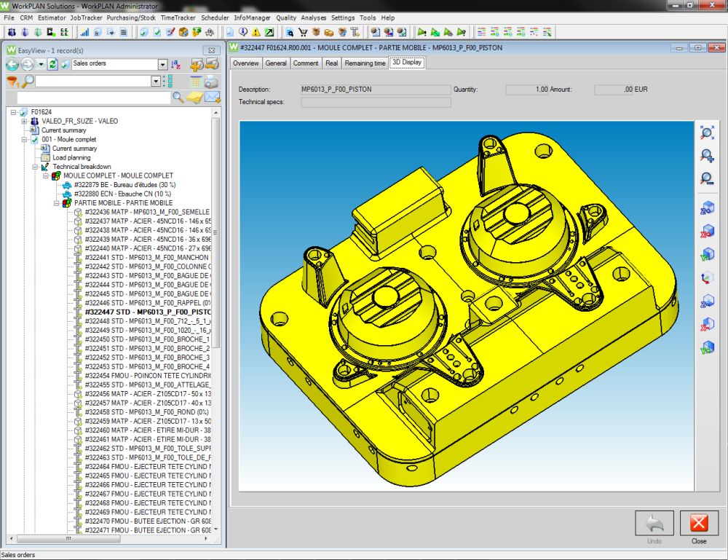728x560 pixels.
Task: Set 3D view to X- orientation
Action: [x=707, y=324]
